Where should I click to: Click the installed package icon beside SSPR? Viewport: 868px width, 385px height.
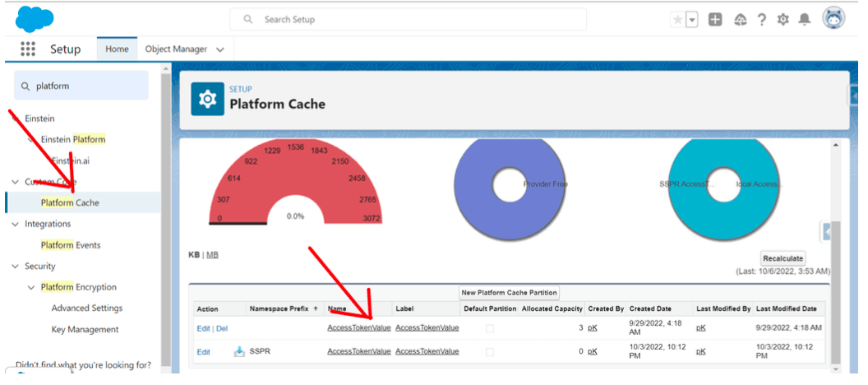239,351
